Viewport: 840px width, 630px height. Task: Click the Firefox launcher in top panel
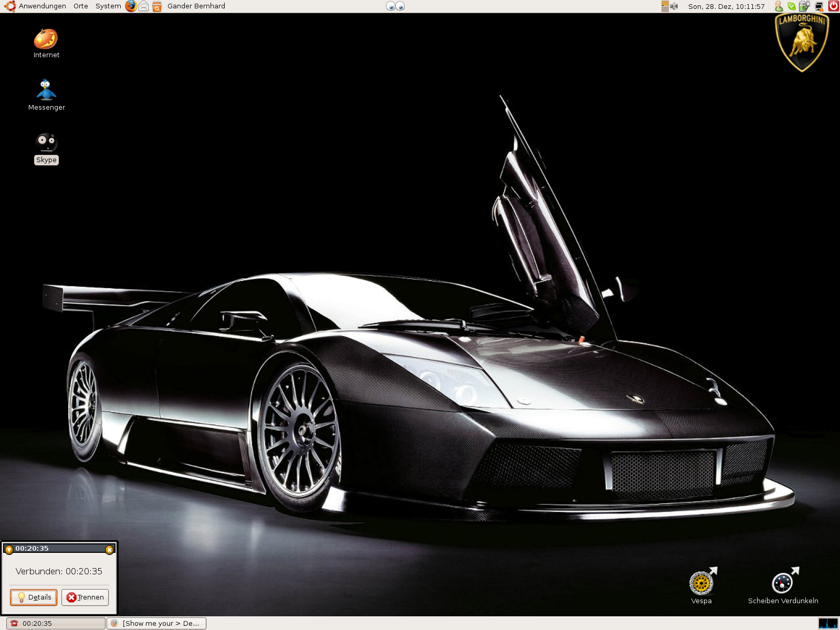point(131,6)
